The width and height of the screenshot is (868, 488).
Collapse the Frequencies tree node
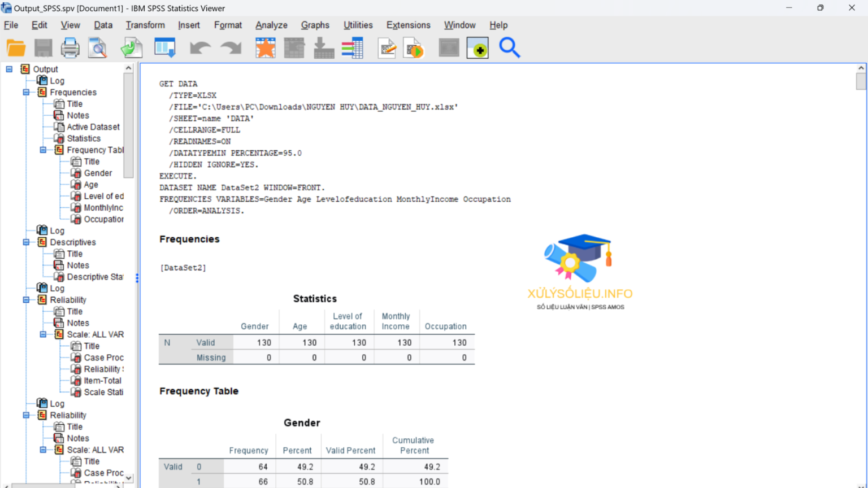(26, 92)
